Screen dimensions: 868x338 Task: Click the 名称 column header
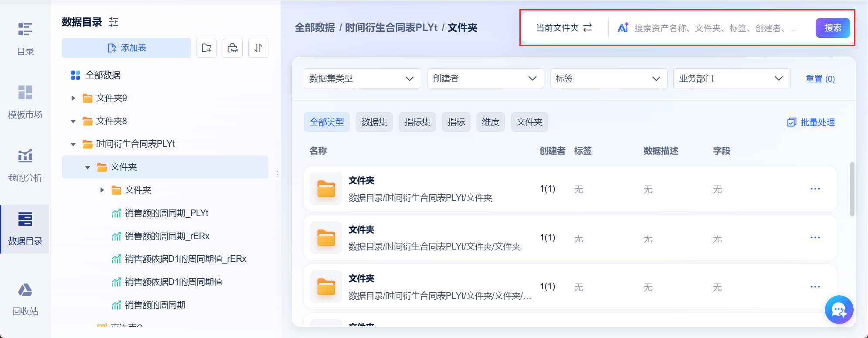[x=318, y=151]
